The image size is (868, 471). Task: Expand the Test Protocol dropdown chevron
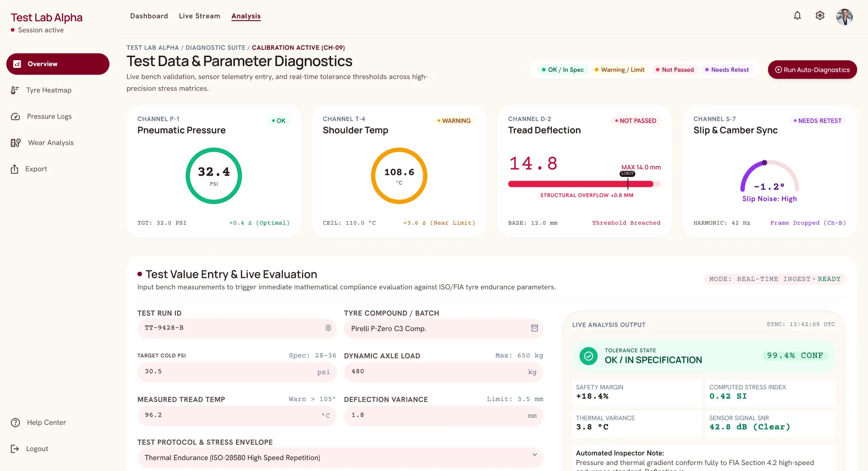[535, 455]
